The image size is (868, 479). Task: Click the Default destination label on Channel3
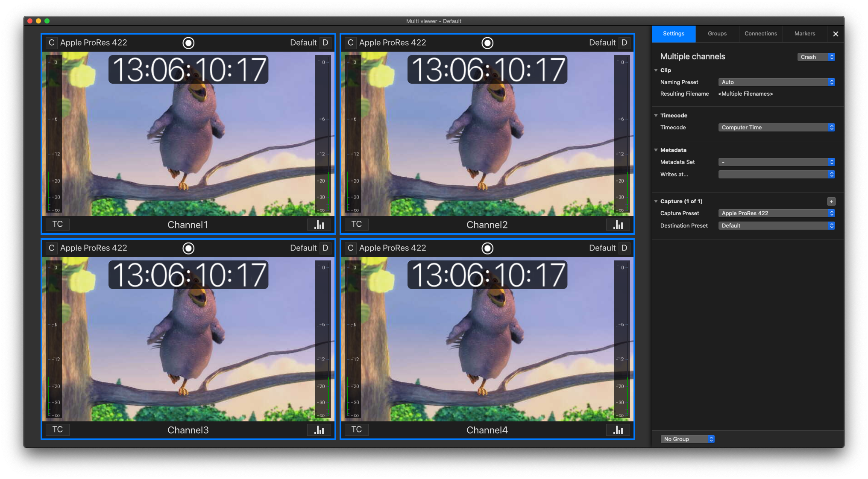pos(303,248)
